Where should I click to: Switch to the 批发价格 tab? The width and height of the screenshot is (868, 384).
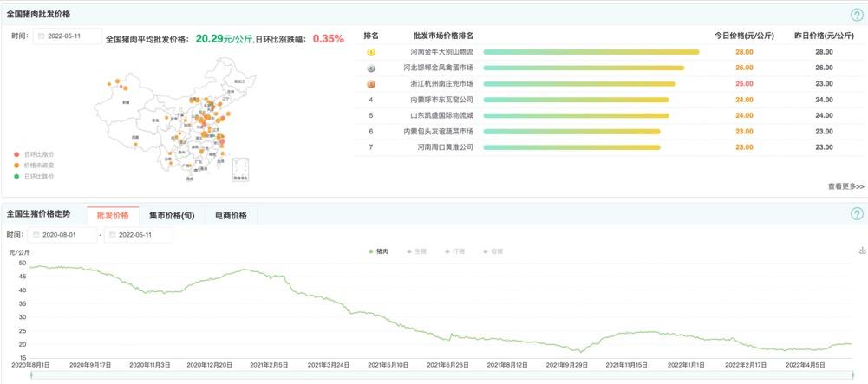click(x=113, y=215)
